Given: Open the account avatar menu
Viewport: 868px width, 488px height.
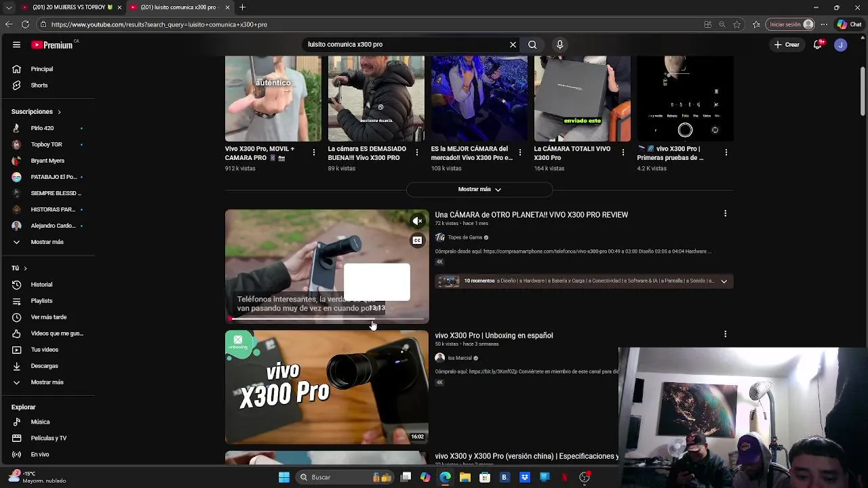Looking at the screenshot, I should (x=841, y=45).
